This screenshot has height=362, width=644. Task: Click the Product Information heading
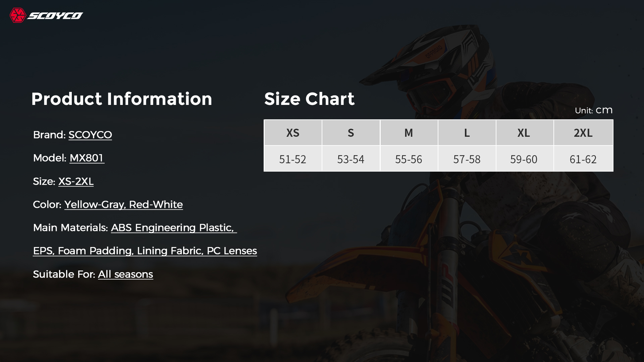(122, 99)
